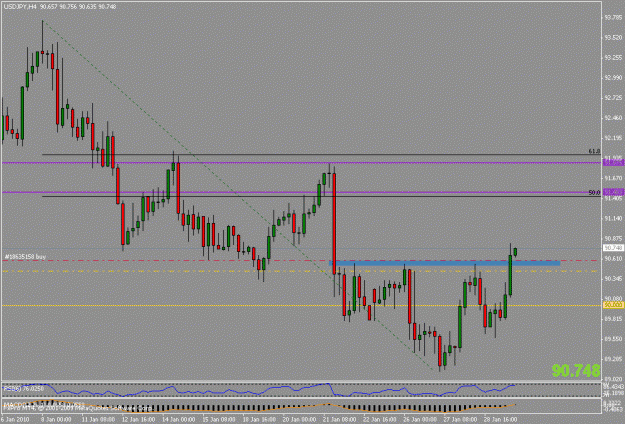Click the 93.255 price axis label
Image resolution: width=625 pixels, height=424 pixels.
point(613,58)
